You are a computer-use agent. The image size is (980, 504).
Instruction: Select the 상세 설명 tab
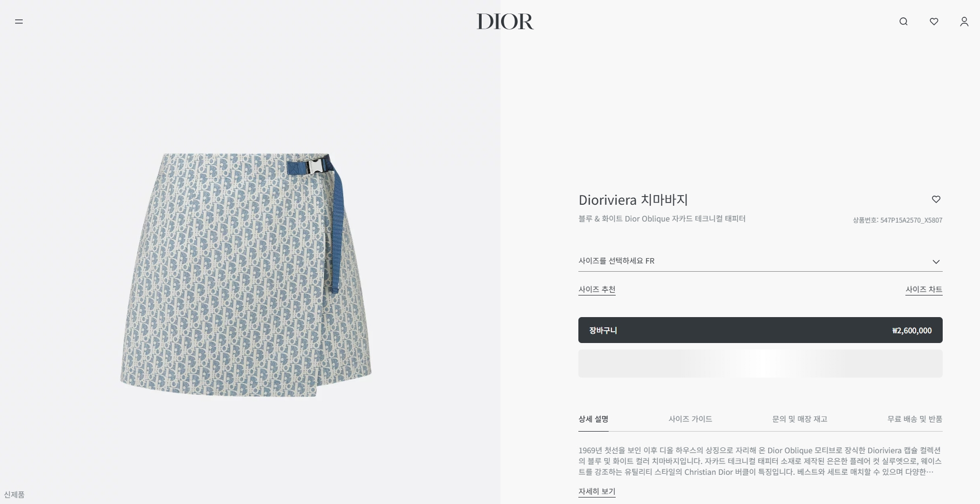[593, 419]
